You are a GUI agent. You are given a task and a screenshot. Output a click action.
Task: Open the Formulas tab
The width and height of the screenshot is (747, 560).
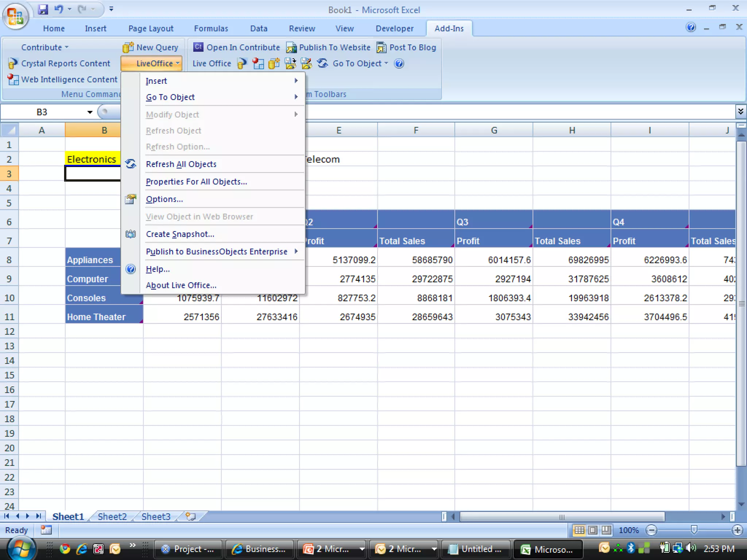(211, 28)
